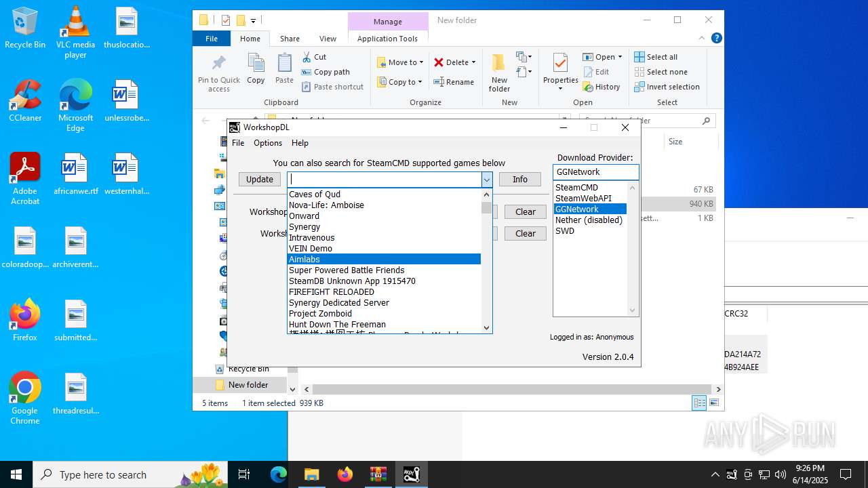The image size is (868, 488).
Task: Choose SWD download provider
Action: click(x=590, y=230)
